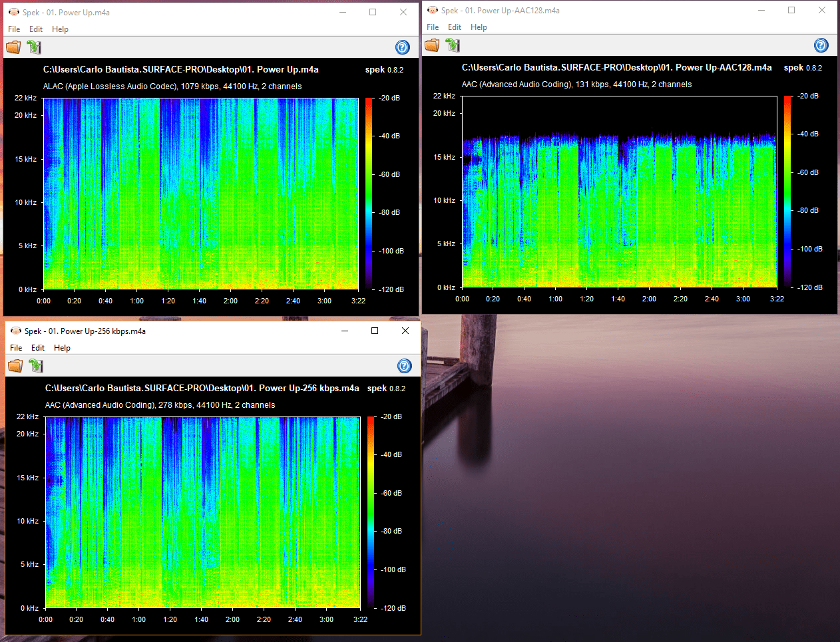
Task: Save the AAC128 spectrogram using the save icon
Action: click(x=453, y=45)
